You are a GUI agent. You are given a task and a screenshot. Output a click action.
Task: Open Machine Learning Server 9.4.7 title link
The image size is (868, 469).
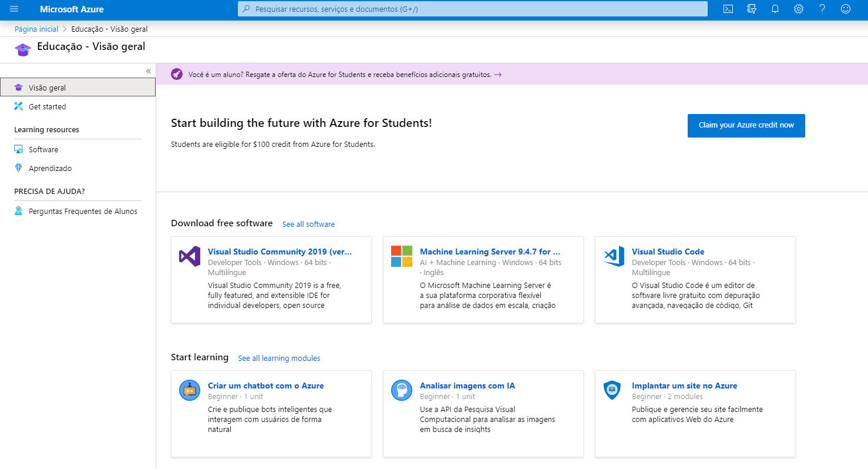click(490, 252)
